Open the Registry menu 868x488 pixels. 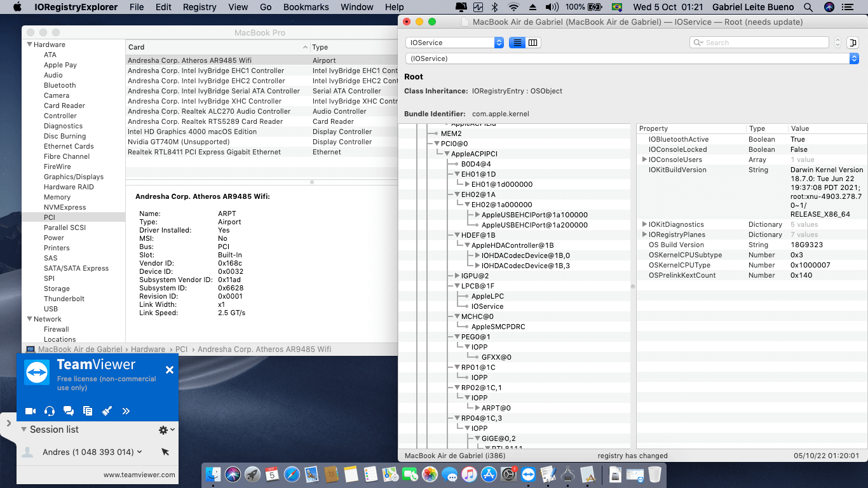coord(199,7)
